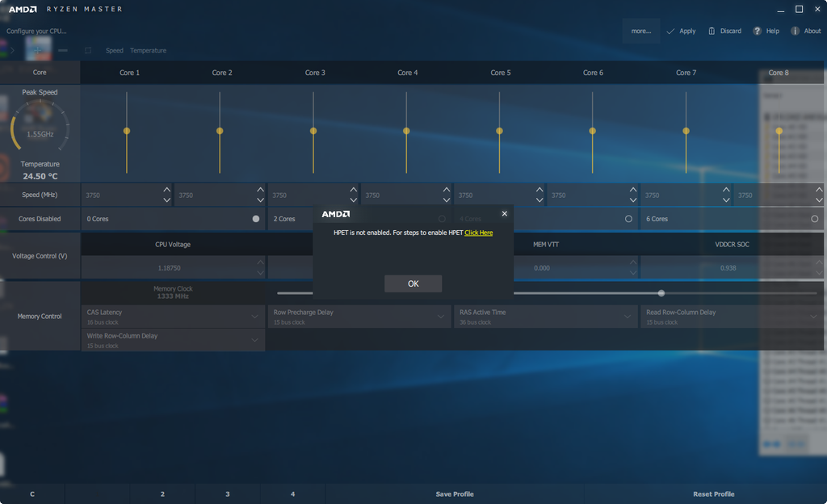
Task: Switch to profile tab 4
Action: coord(292,494)
